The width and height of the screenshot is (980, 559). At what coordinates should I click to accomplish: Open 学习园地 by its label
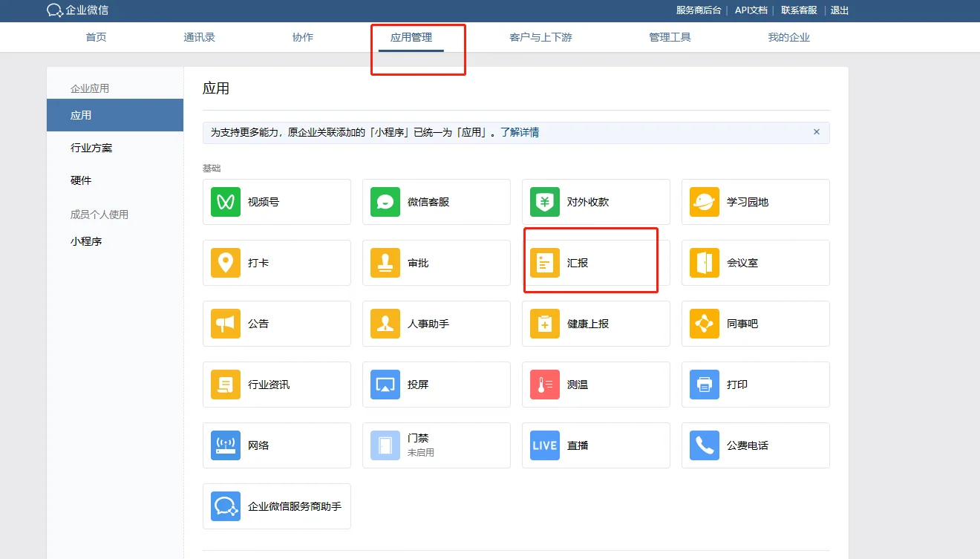tap(748, 202)
